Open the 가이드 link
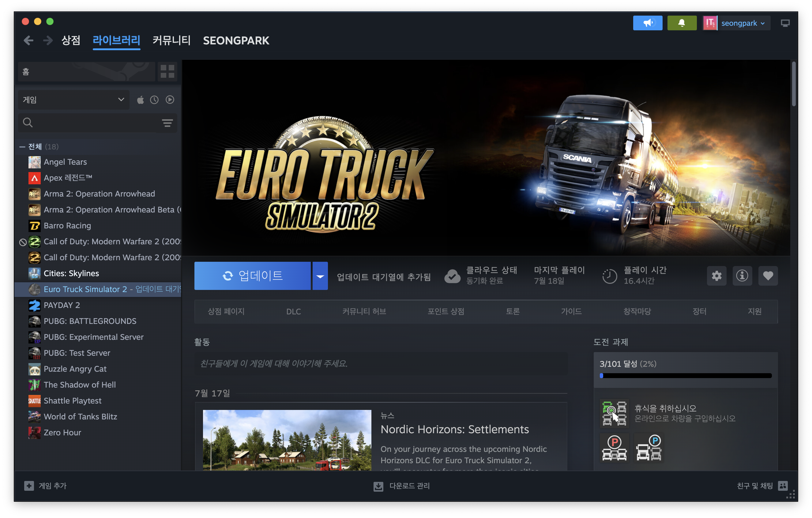Screen dimensions: 812x518 (571, 312)
